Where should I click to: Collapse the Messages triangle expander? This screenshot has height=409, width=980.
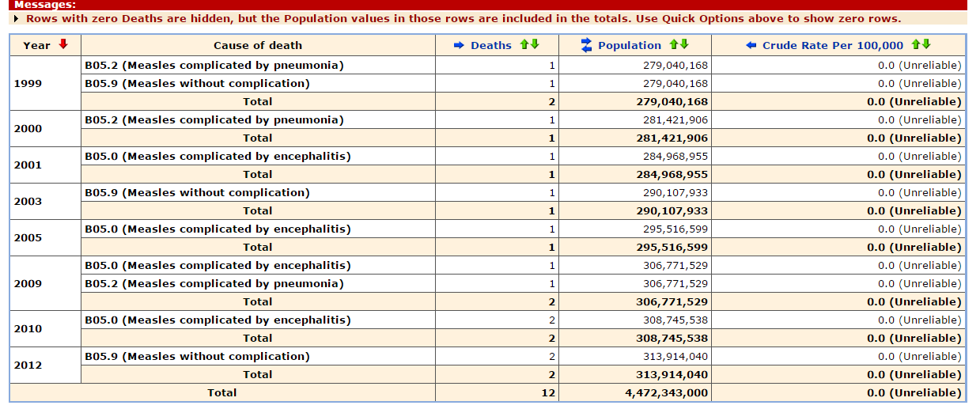pyautogui.click(x=17, y=18)
